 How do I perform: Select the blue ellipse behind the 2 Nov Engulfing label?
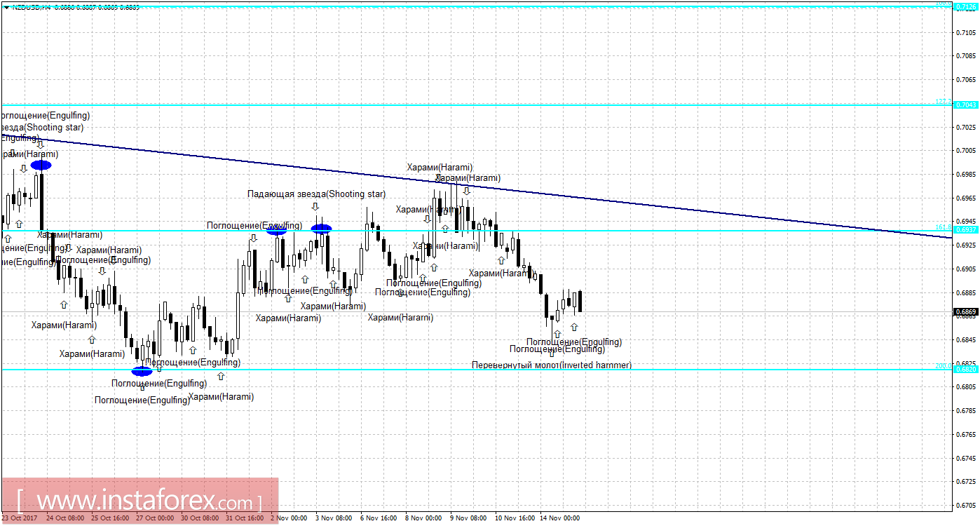[277, 229]
